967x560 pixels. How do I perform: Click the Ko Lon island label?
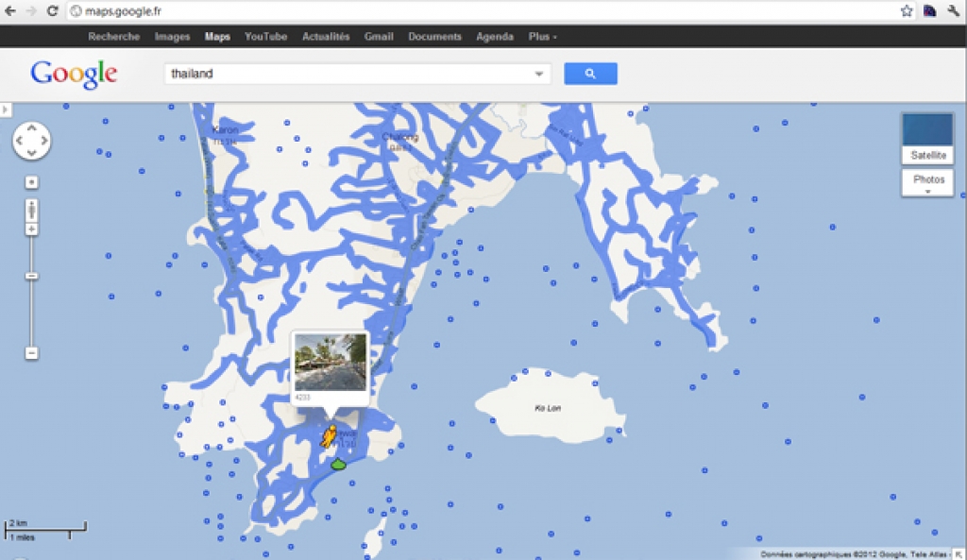548,408
